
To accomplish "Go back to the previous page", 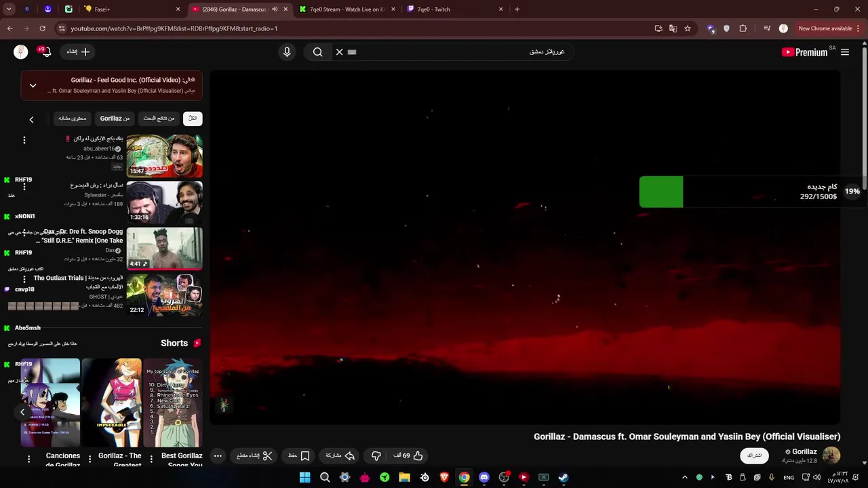I will [9, 28].
